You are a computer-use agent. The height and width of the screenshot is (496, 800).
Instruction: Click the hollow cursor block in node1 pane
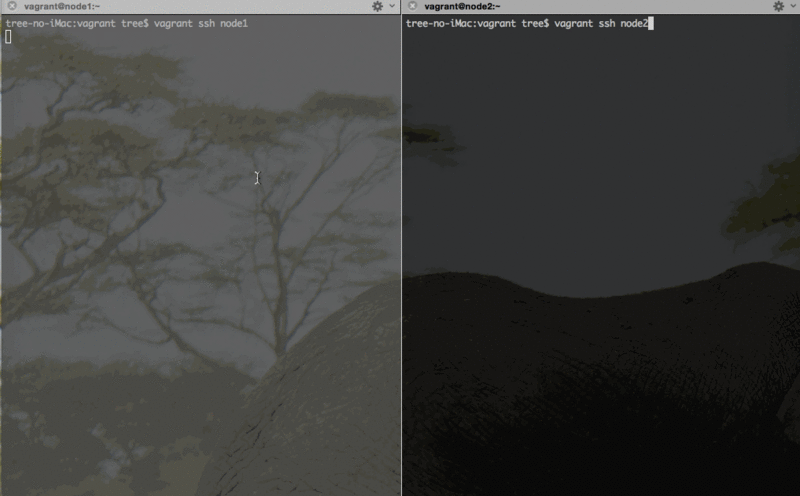point(8,37)
